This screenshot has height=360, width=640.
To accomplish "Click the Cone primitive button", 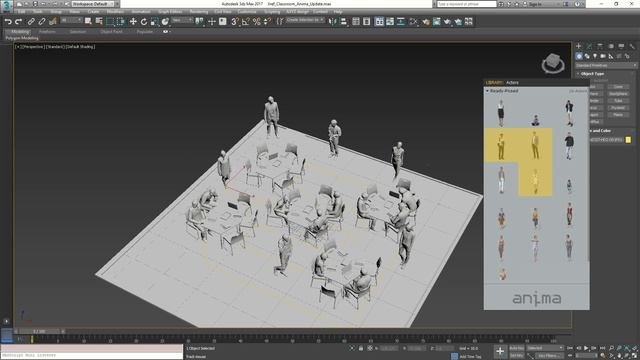I will 618,87.
